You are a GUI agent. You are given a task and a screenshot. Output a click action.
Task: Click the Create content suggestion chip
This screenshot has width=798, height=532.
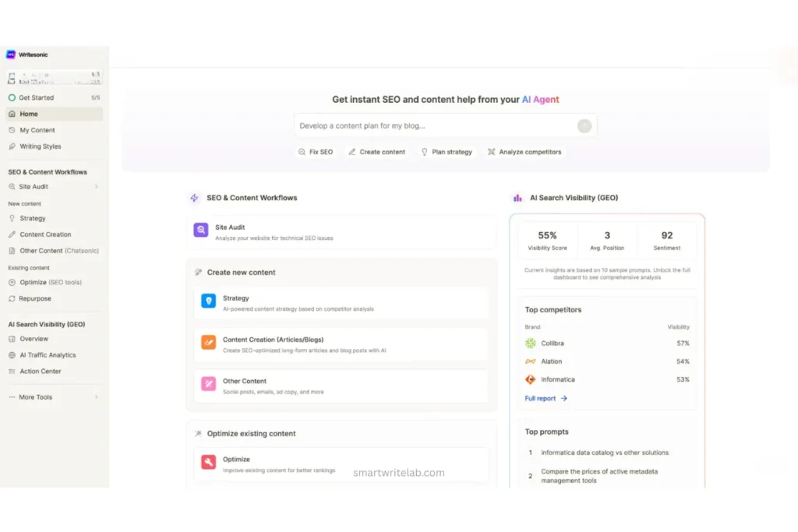click(x=377, y=152)
